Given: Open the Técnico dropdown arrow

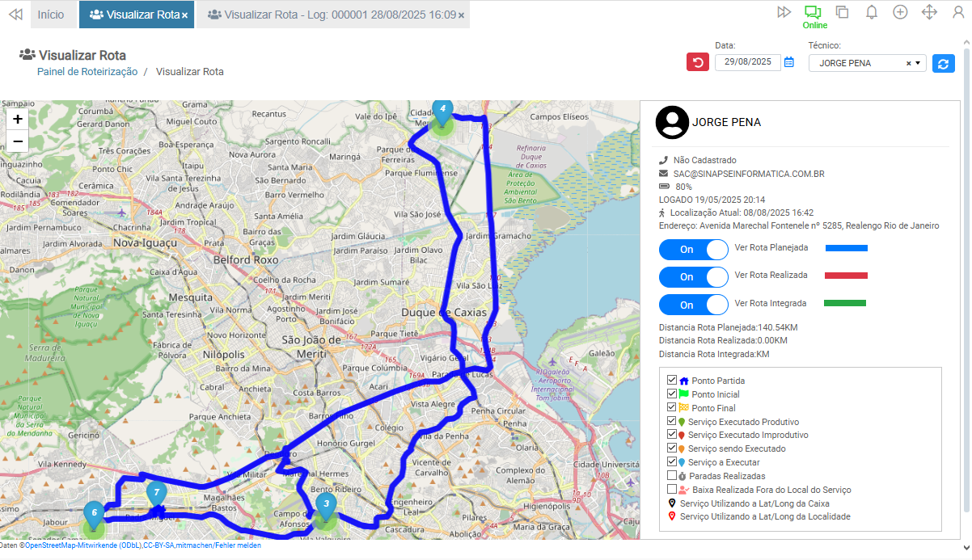Looking at the screenshot, I should point(919,63).
